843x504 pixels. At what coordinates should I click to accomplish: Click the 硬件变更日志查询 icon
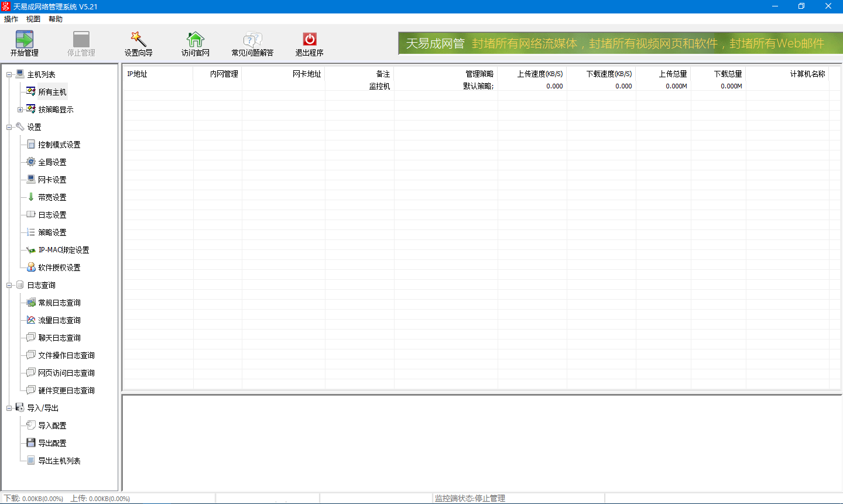[x=31, y=390]
